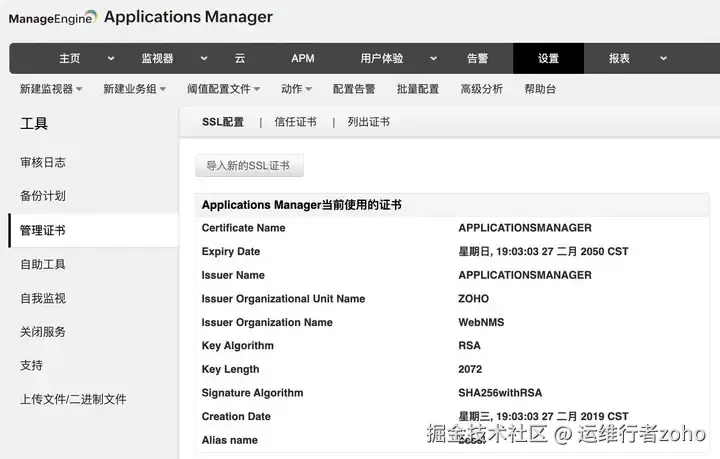The image size is (720, 459).
Task: Expand the dropdown arrow beside 用户体验
Action: click(x=433, y=58)
